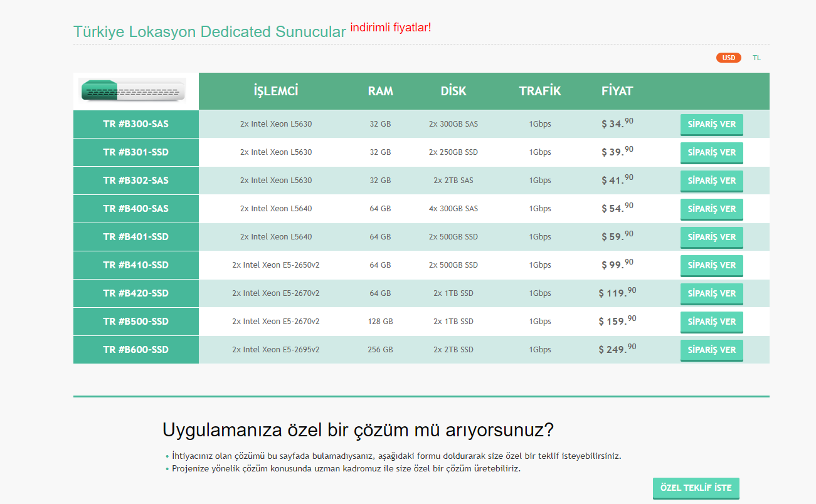Select the TR #B500-SSD row label
This screenshot has width=816, height=504.
136,322
